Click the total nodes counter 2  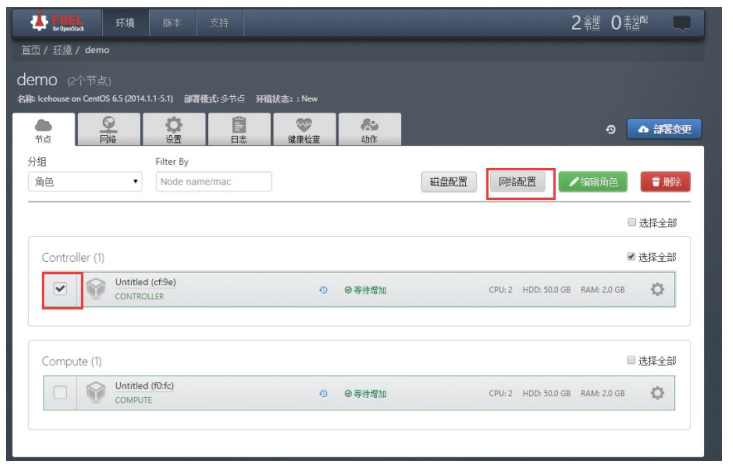click(585, 22)
